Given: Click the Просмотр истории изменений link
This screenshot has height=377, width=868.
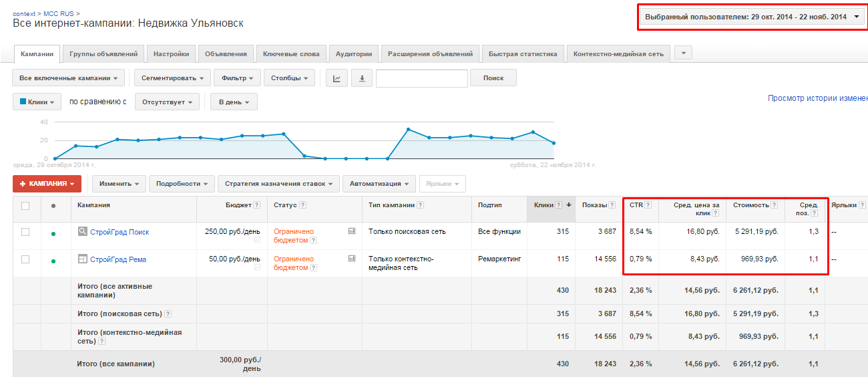Looking at the screenshot, I should [x=818, y=98].
